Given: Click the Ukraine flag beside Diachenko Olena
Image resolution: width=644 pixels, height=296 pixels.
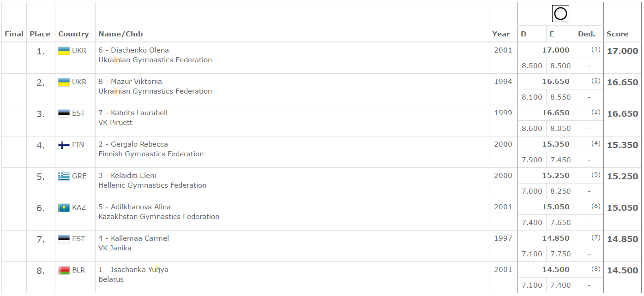Looking at the screenshot, I should coord(64,51).
